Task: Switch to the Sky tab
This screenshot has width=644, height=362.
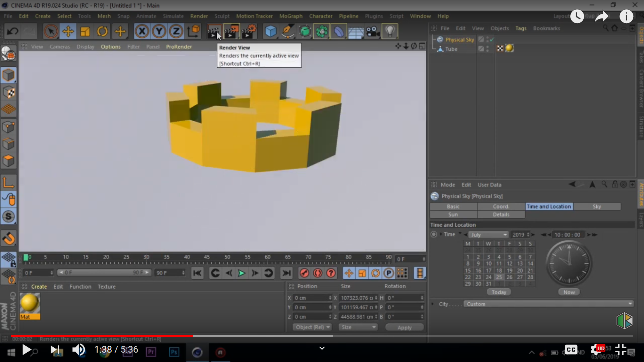Action: point(597,206)
